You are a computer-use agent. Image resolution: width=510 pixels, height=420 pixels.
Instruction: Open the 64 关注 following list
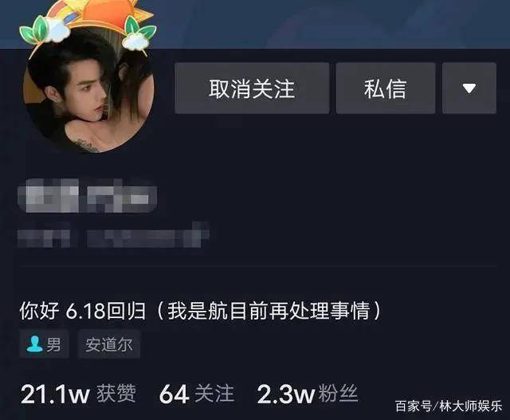pyautogui.click(x=197, y=394)
